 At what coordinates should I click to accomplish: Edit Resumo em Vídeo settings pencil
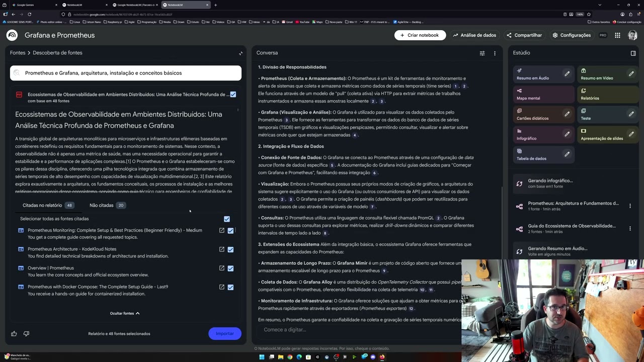pyautogui.click(x=631, y=74)
